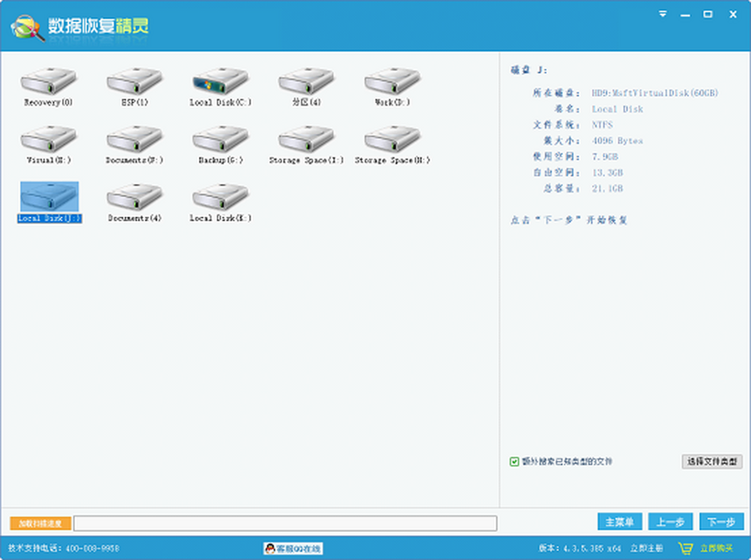Select the Recovery(0) partition icon
The image size is (751, 560).
[48, 82]
